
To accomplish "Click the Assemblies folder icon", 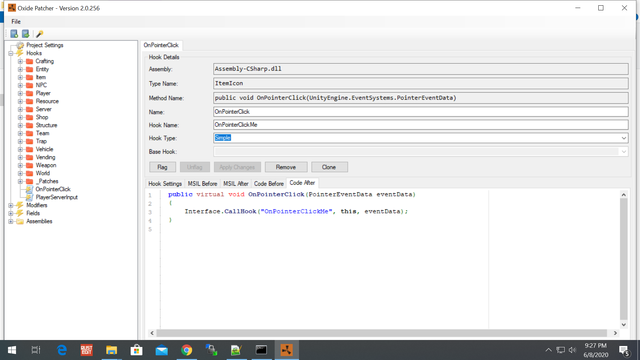I will [x=20, y=221].
